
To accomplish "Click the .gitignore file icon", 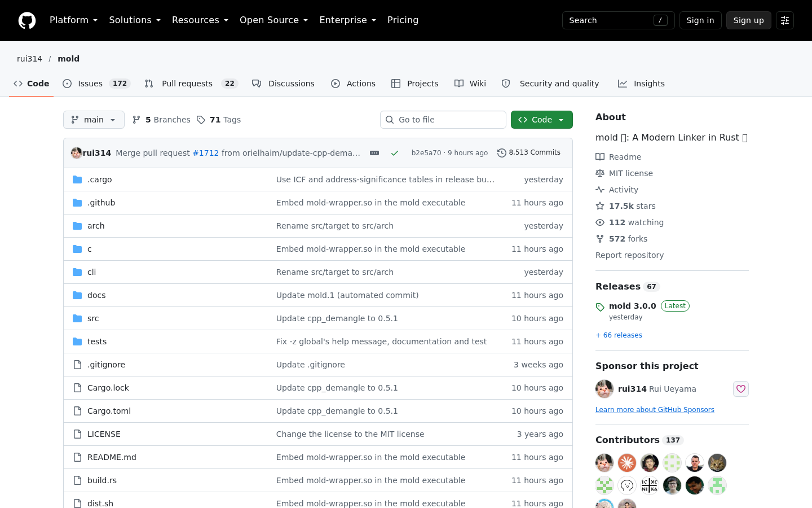I will pos(77,365).
